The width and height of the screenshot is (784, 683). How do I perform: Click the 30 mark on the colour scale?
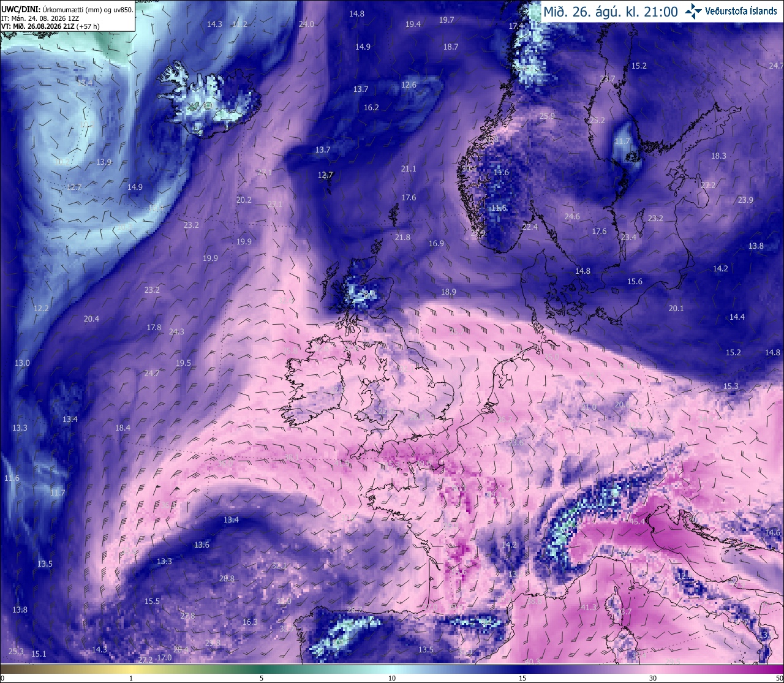click(x=653, y=678)
